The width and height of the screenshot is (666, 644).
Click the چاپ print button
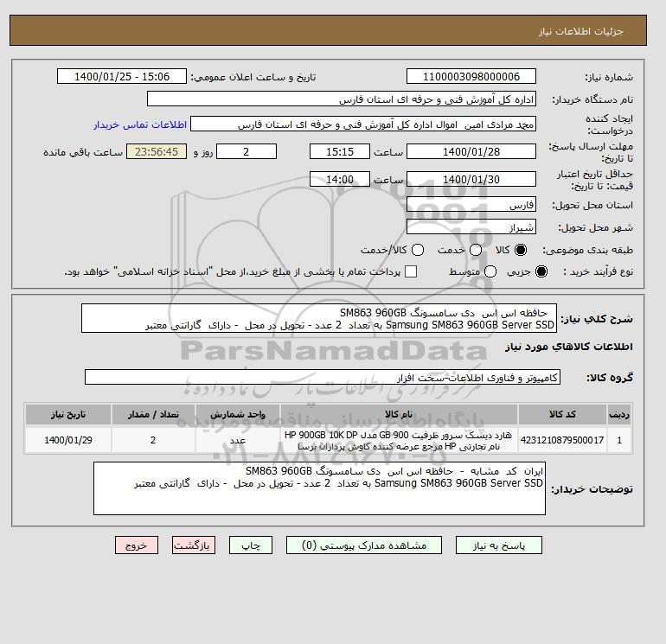coord(251,545)
